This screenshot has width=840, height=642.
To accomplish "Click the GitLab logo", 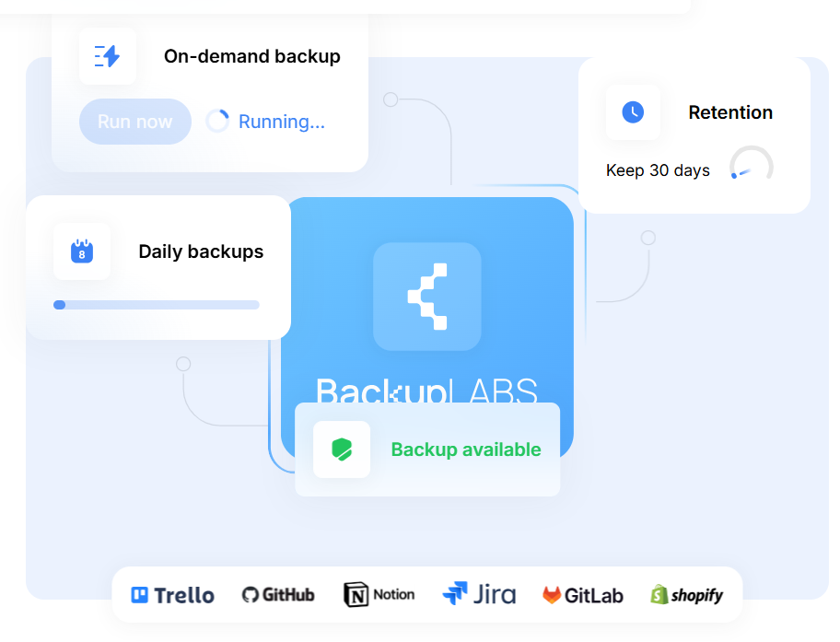I will tap(583, 595).
